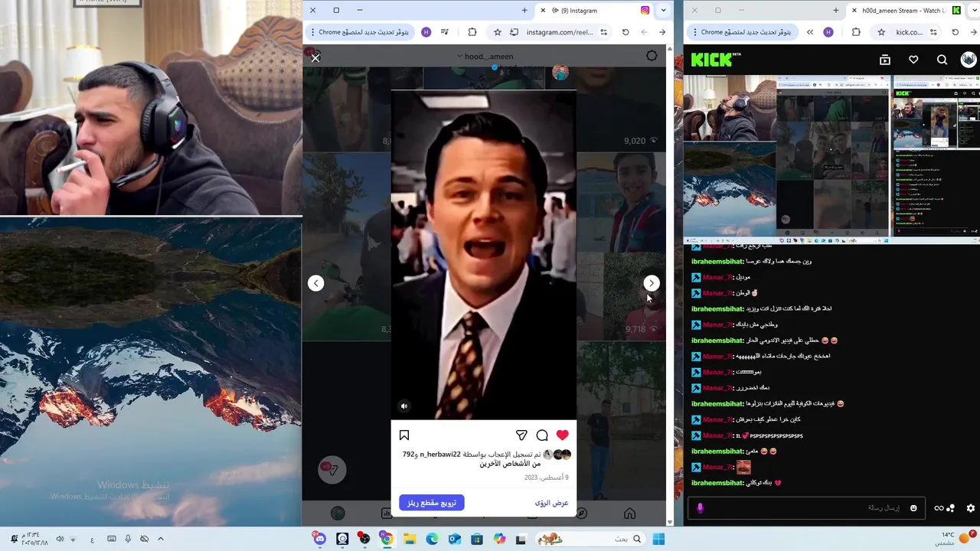The height and width of the screenshot is (551, 980).
Task: Open the Kick user avatar menu
Action: [x=969, y=60]
